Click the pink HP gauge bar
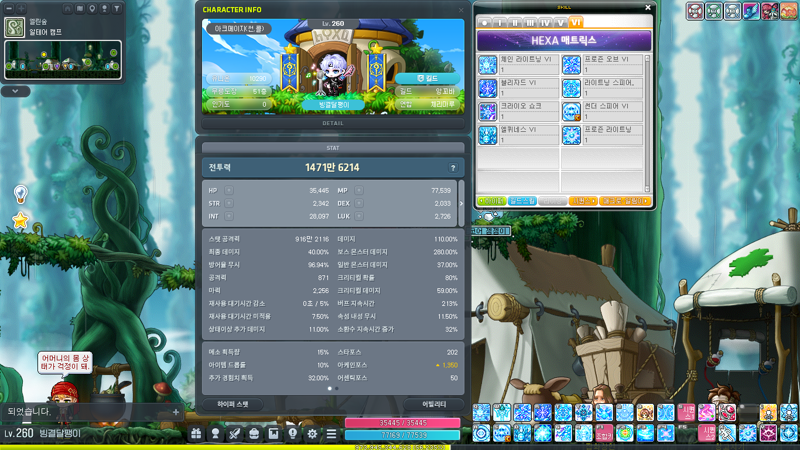 [403, 423]
